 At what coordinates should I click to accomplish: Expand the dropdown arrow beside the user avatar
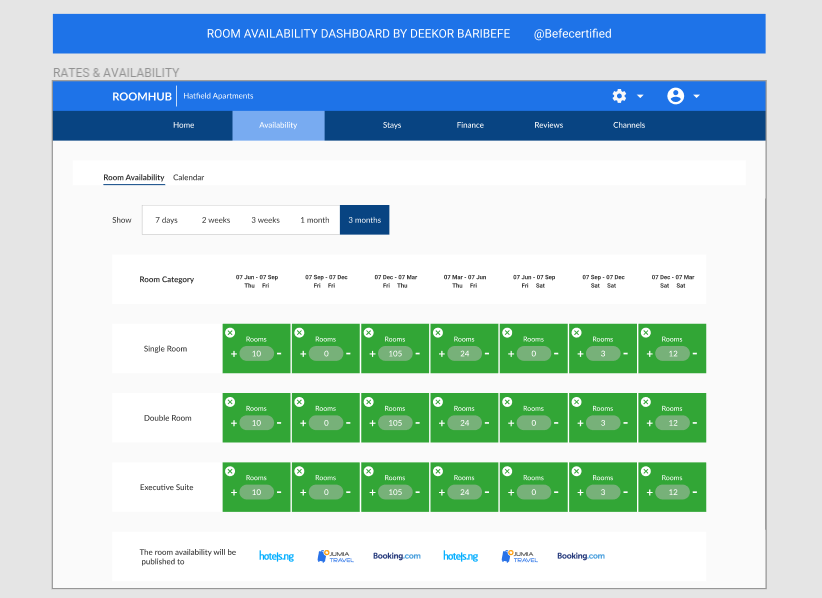[696, 96]
